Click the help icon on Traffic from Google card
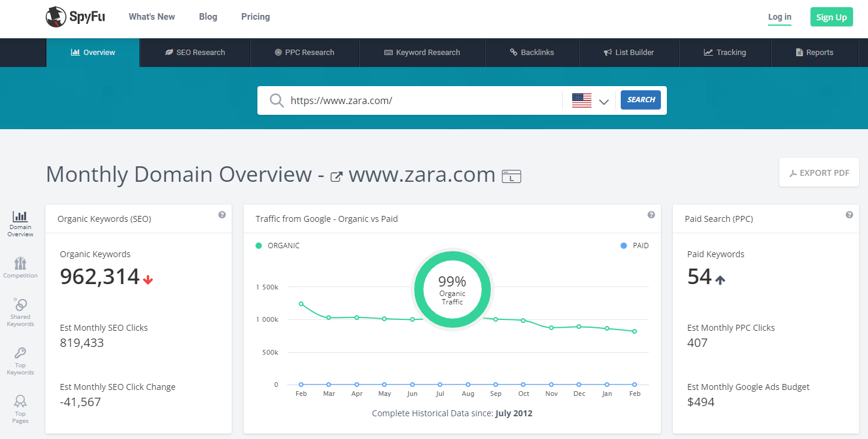The image size is (868, 439). pos(651,215)
